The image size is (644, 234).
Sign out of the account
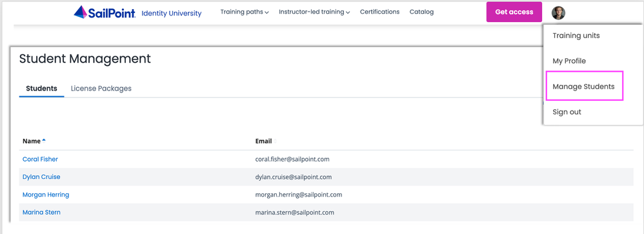[x=567, y=112]
